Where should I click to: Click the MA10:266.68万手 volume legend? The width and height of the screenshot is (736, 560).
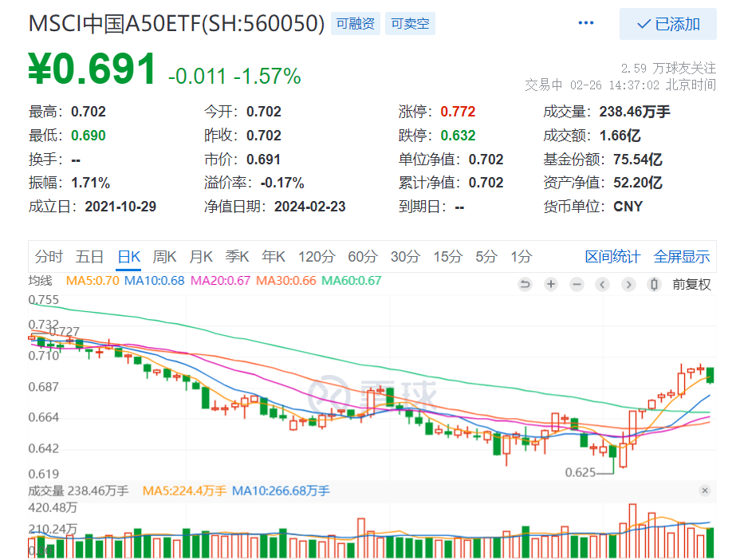point(281,491)
